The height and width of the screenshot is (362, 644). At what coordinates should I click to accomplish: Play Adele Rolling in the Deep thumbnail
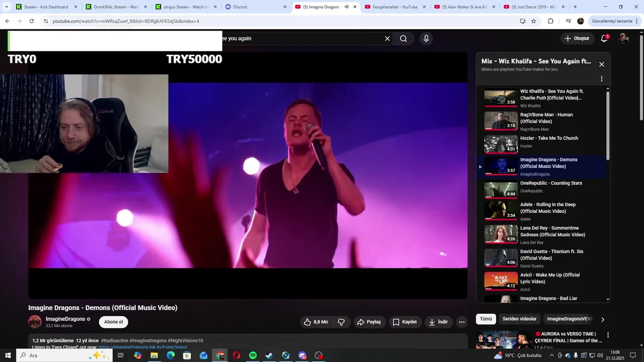(x=501, y=211)
